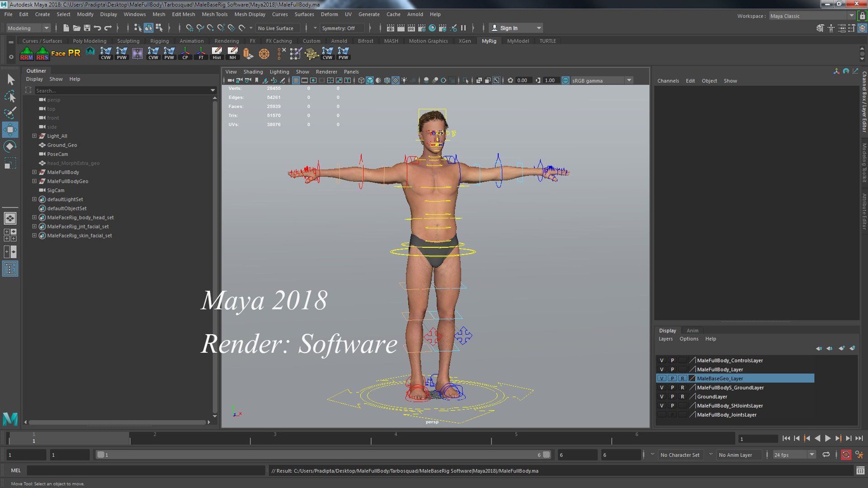Expand the Light_All node in Outliner
The image size is (868, 488).
pos(34,136)
